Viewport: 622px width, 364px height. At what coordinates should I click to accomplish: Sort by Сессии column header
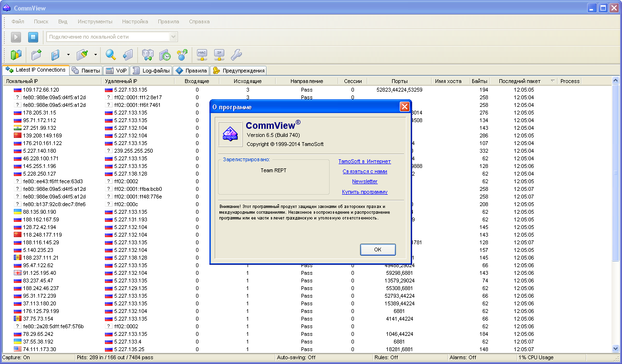[352, 81]
